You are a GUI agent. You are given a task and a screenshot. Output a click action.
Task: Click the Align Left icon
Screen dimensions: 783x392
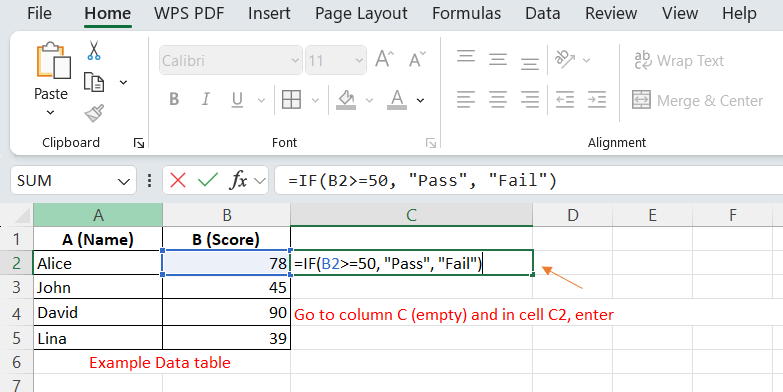tap(465, 100)
